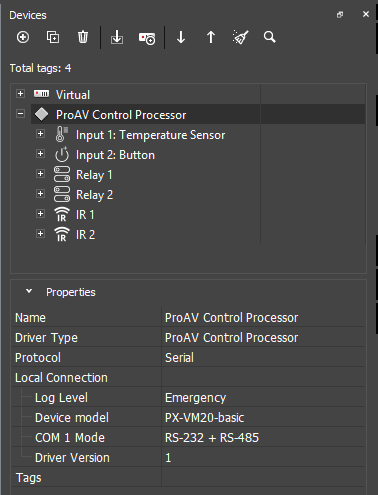Collapse the ProAV Control Processor node
The image size is (378, 495).
(20, 114)
